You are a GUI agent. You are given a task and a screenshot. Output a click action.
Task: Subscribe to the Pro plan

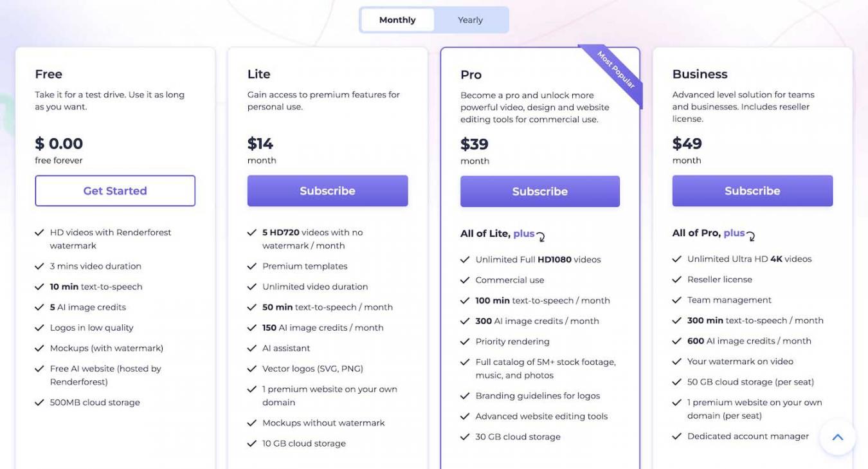539,191
